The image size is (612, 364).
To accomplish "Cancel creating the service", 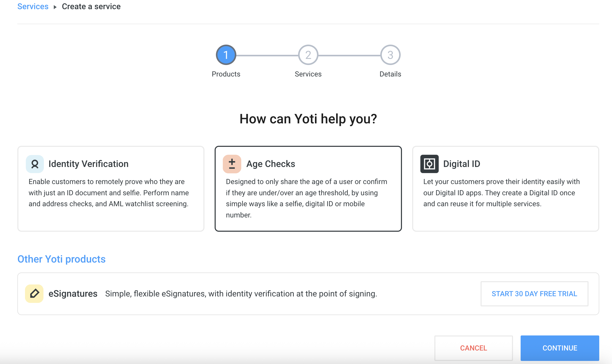I will coord(474,348).
